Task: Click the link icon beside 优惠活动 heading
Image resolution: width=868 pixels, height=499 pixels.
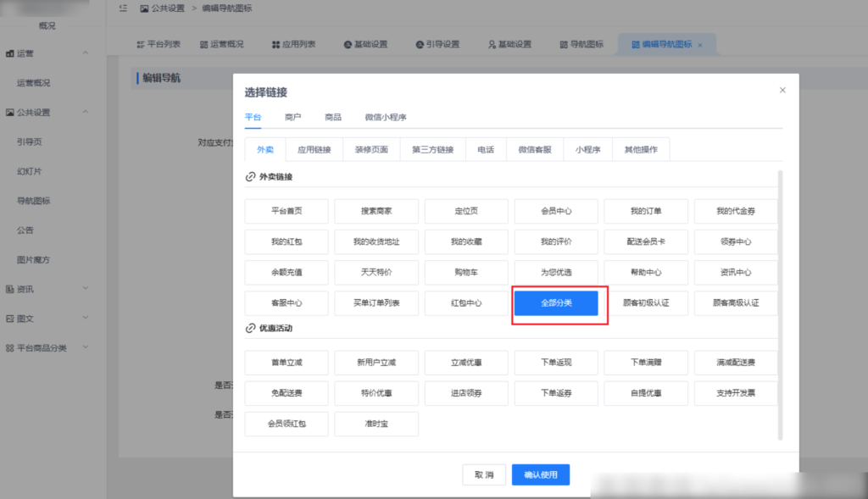Action: [x=252, y=330]
